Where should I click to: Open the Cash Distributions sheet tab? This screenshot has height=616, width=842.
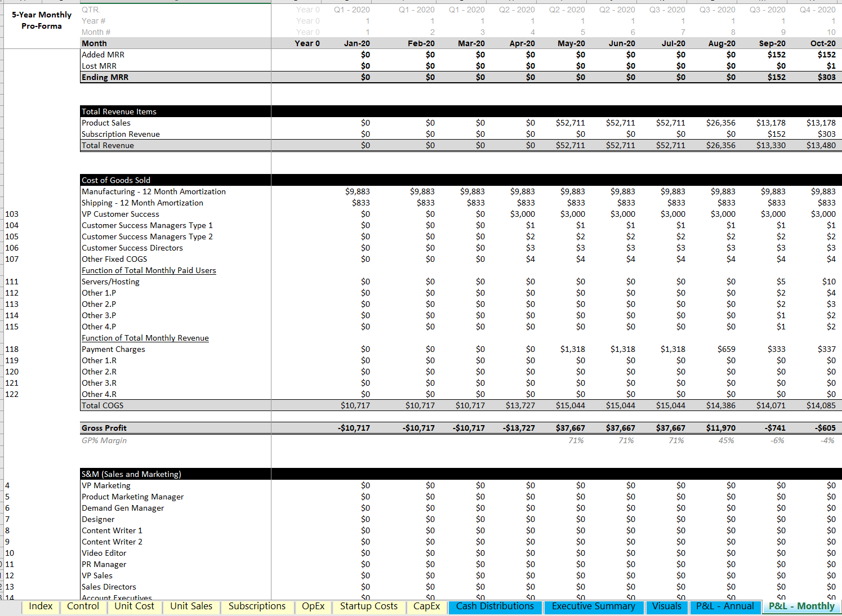click(495, 606)
